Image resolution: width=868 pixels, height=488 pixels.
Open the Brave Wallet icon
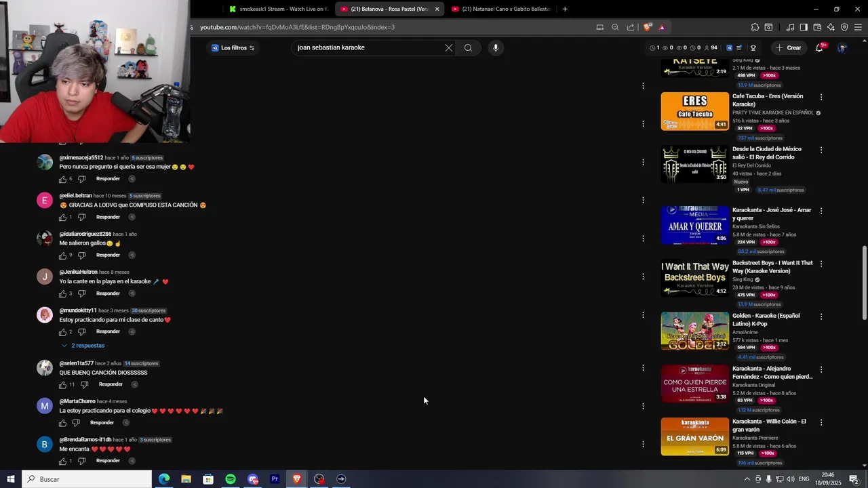[x=817, y=27]
